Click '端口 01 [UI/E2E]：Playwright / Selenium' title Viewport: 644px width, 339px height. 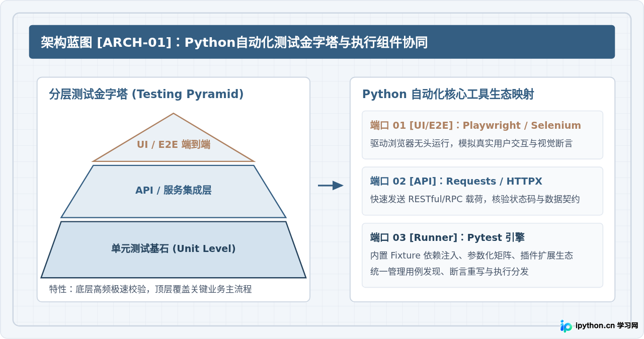[x=475, y=125]
